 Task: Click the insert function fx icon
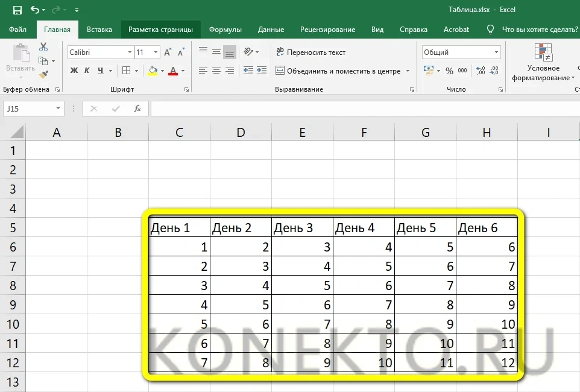coord(137,109)
